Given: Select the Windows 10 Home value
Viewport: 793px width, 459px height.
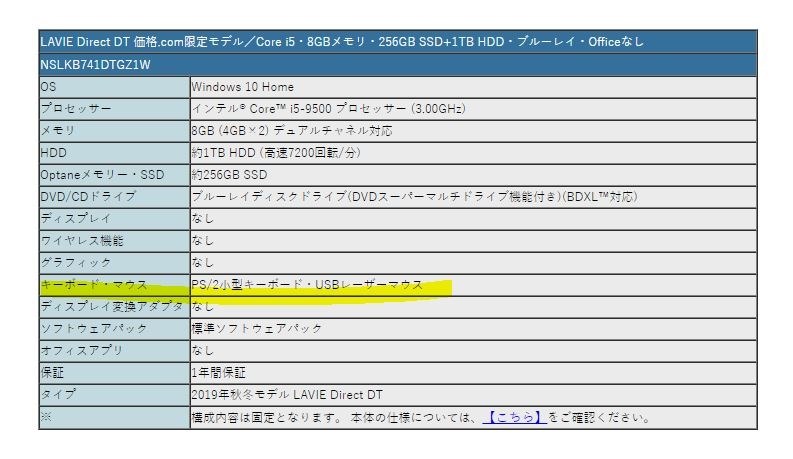Looking at the screenshot, I should coord(242,87).
